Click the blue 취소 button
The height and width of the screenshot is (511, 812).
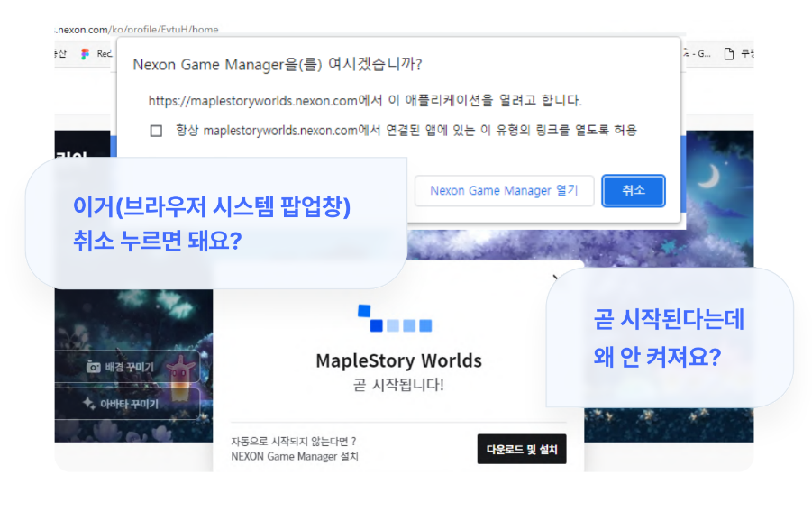coord(633,190)
